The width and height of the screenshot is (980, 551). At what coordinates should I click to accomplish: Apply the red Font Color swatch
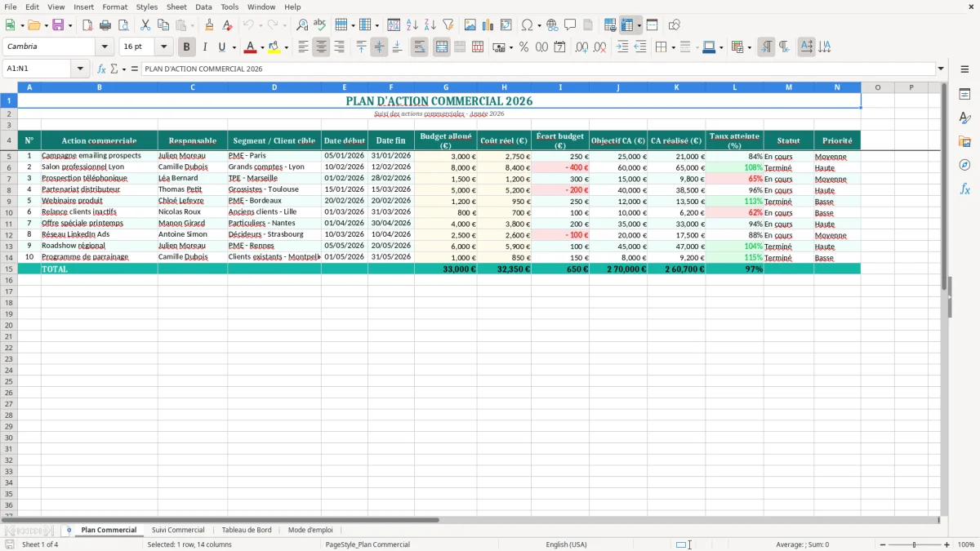point(251,47)
